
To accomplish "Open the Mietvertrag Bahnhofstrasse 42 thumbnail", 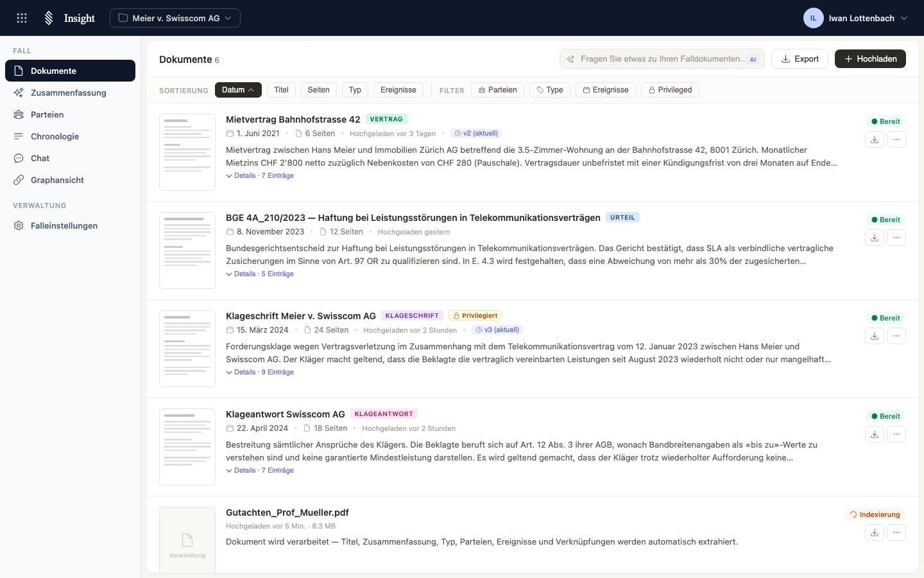I will (x=187, y=152).
